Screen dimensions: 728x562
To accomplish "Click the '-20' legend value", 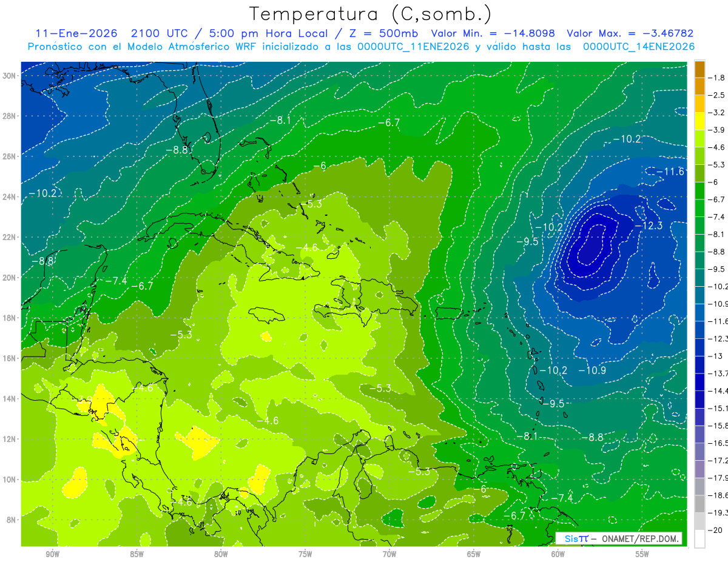I will point(715,530).
